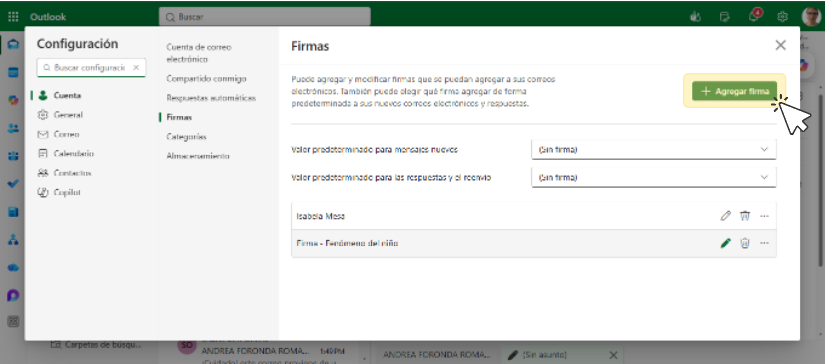825x364 pixels.
Task: Open People in the left app rail
Action: click(13, 128)
